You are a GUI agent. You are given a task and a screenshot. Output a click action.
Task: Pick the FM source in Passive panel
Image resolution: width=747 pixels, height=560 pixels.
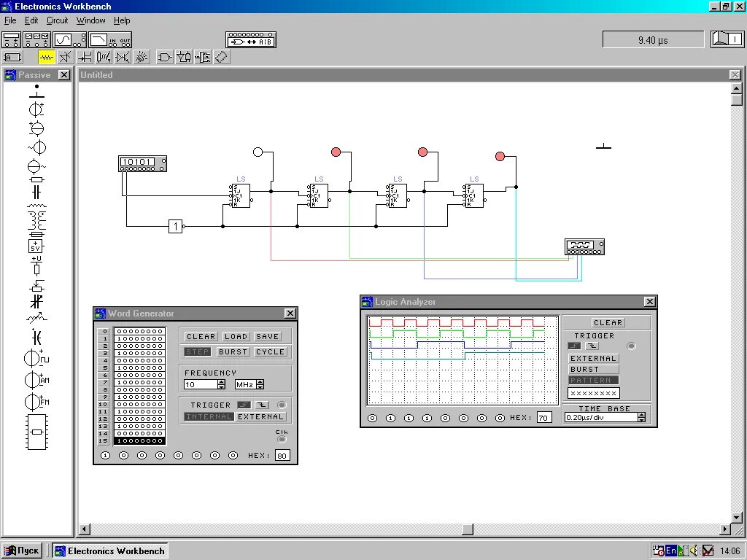pyautogui.click(x=36, y=402)
